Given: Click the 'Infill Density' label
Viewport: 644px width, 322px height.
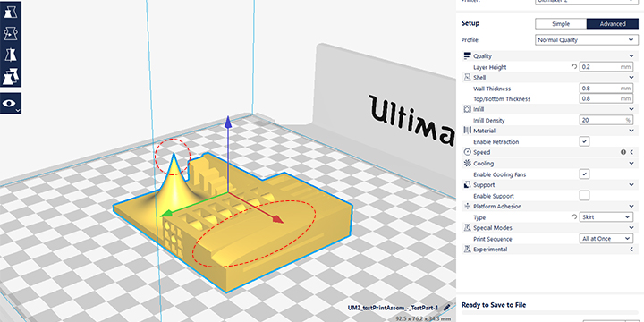Looking at the screenshot, I should coord(488,121).
